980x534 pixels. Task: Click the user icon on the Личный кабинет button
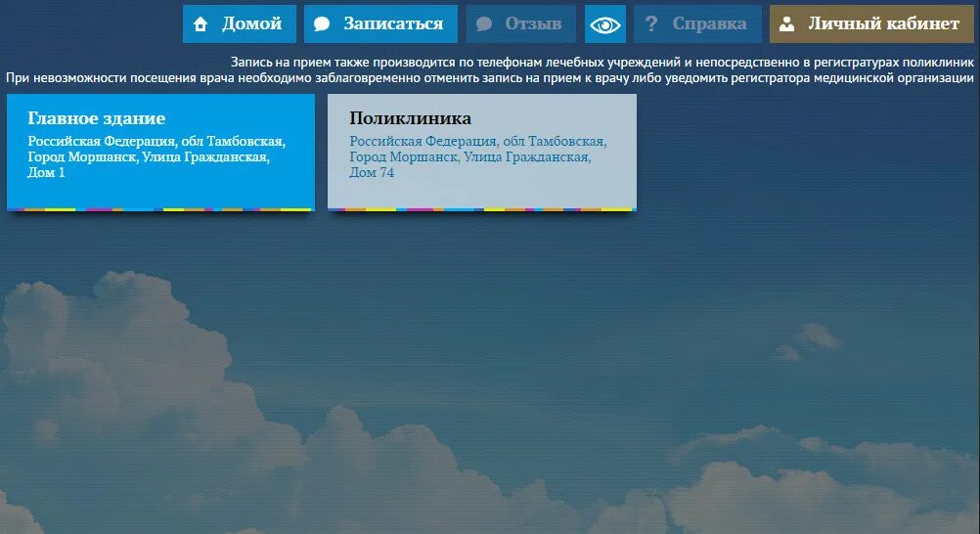click(787, 24)
